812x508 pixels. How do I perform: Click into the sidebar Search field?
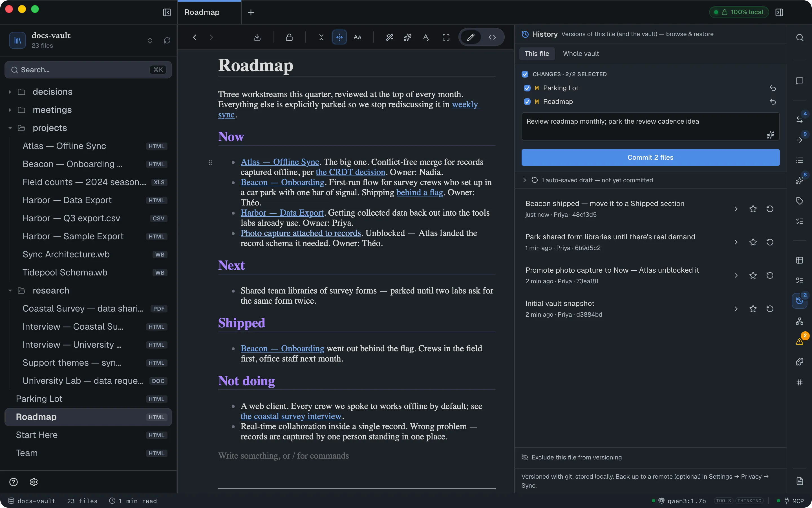point(88,70)
